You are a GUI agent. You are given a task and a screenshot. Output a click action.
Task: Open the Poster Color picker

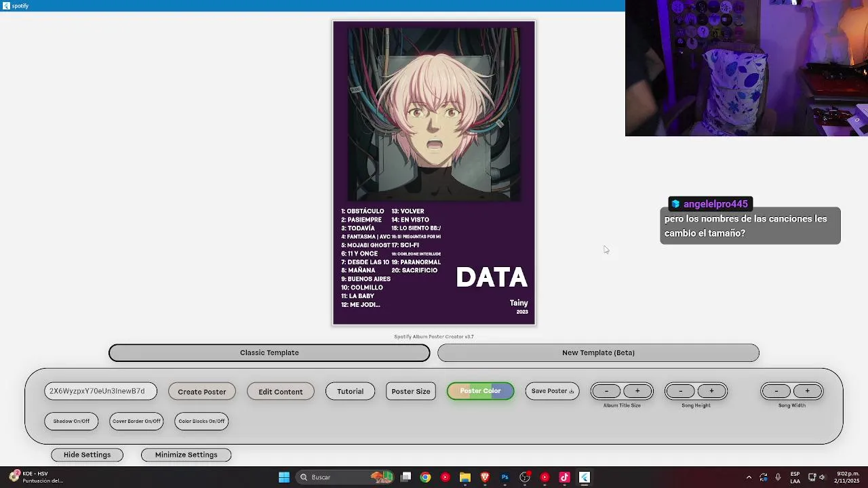[480, 391]
